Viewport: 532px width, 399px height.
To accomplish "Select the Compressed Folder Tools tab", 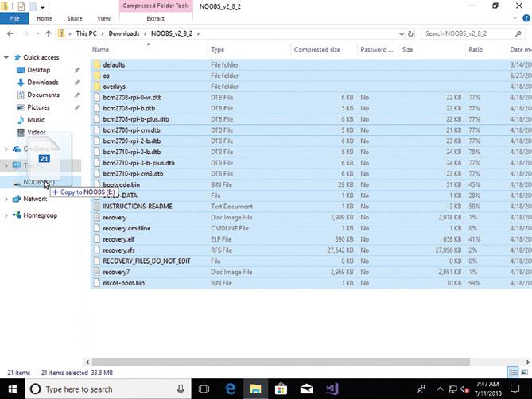I will [156, 6].
